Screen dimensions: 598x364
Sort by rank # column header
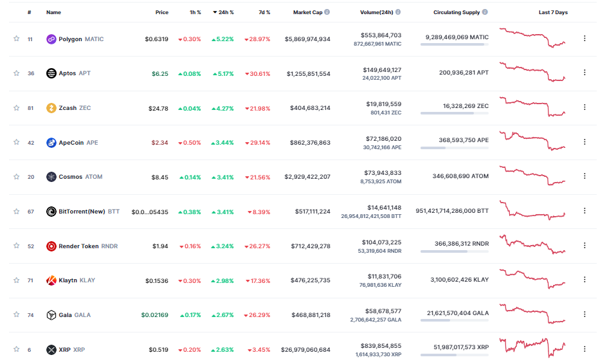(30, 12)
